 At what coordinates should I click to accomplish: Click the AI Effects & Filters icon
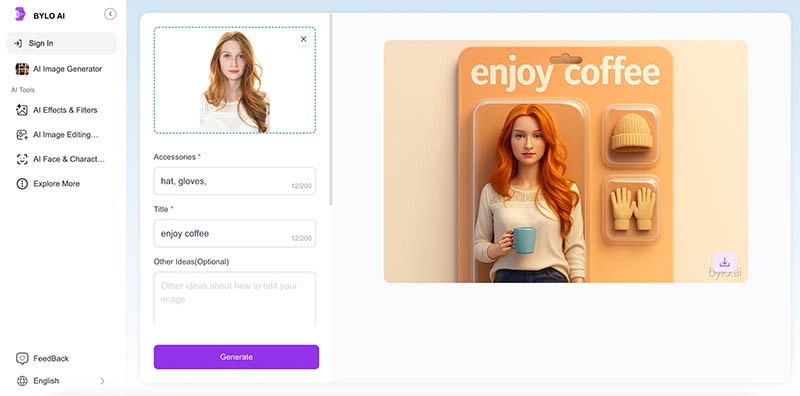[22, 110]
